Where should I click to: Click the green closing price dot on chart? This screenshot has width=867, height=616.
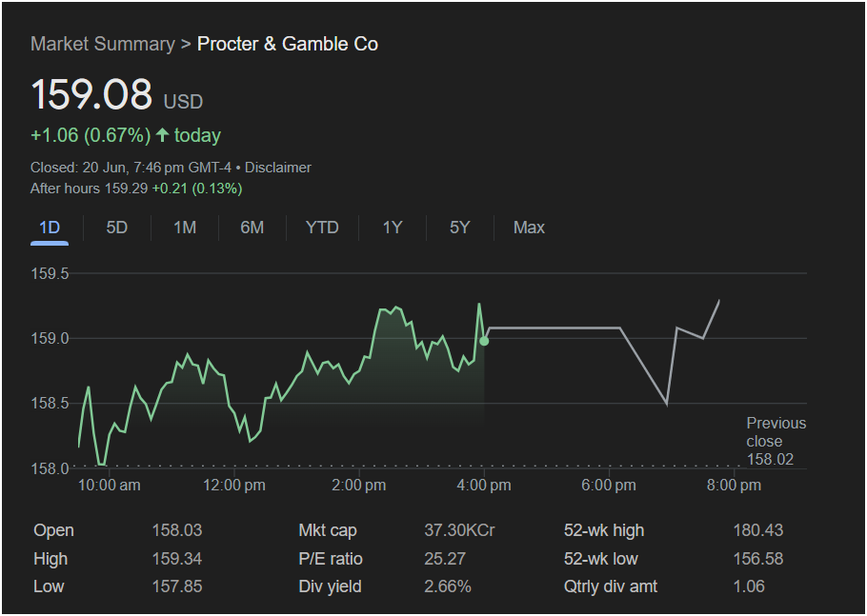(484, 342)
